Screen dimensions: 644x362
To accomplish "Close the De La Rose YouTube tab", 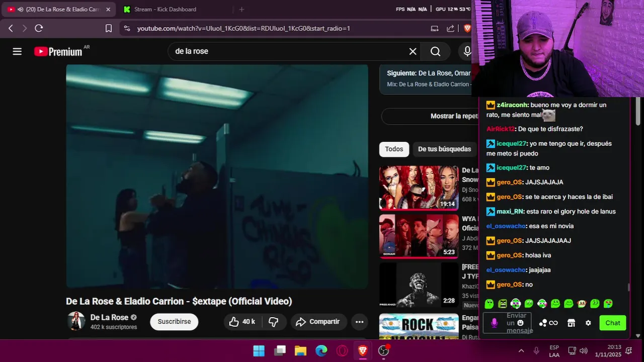I will 108,9.
